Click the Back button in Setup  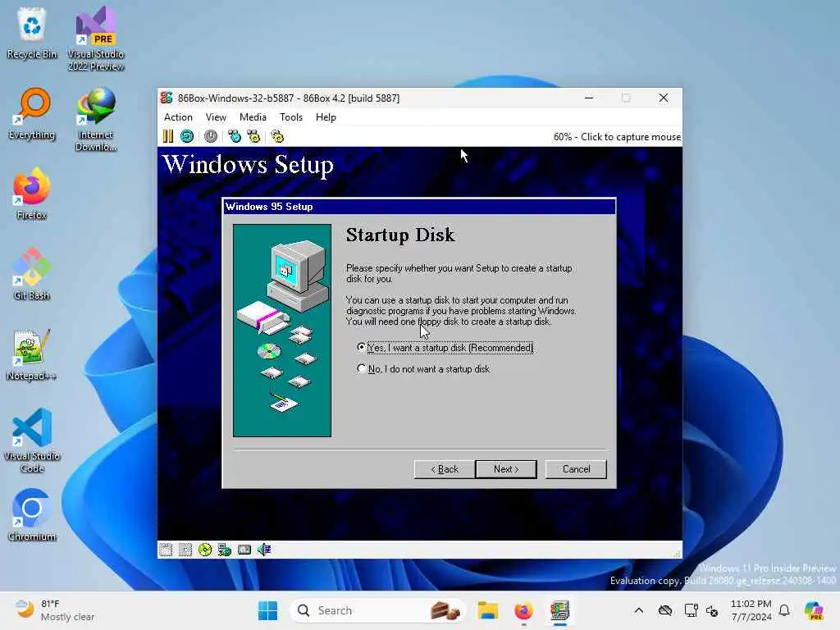pyautogui.click(x=444, y=469)
